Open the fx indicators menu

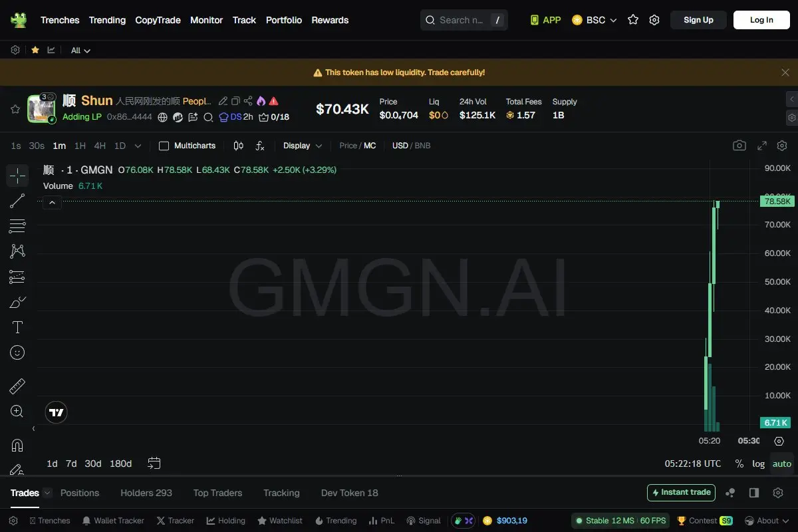coord(260,146)
